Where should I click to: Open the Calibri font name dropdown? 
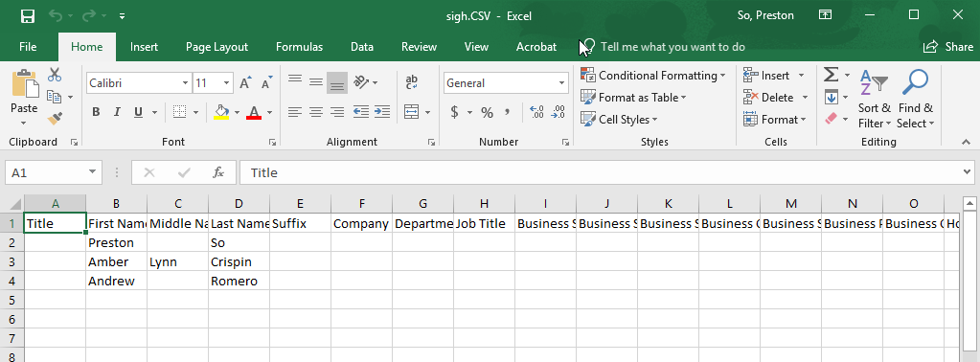(186, 82)
